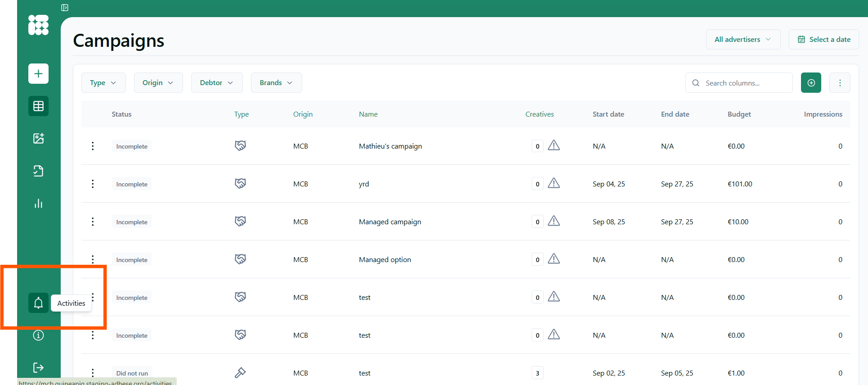This screenshot has height=385, width=868.
Task: Click the Activities bell icon
Action: [x=38, y=303]
